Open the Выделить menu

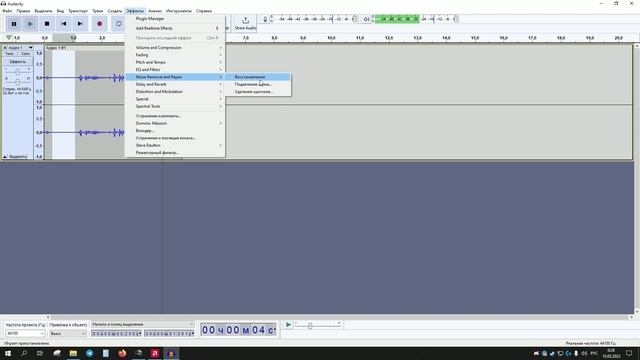pos(43,11)
